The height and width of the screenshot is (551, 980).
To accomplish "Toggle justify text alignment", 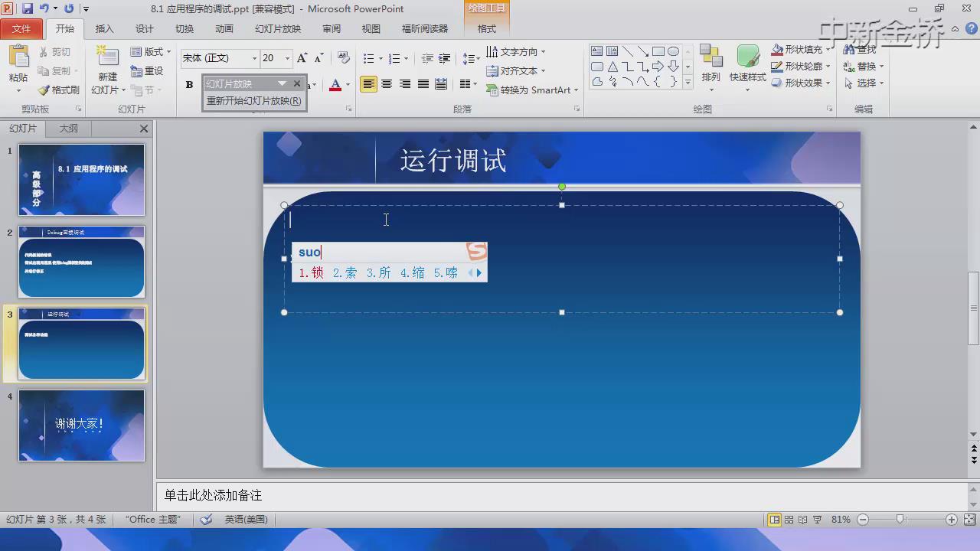I will (423, 84).
